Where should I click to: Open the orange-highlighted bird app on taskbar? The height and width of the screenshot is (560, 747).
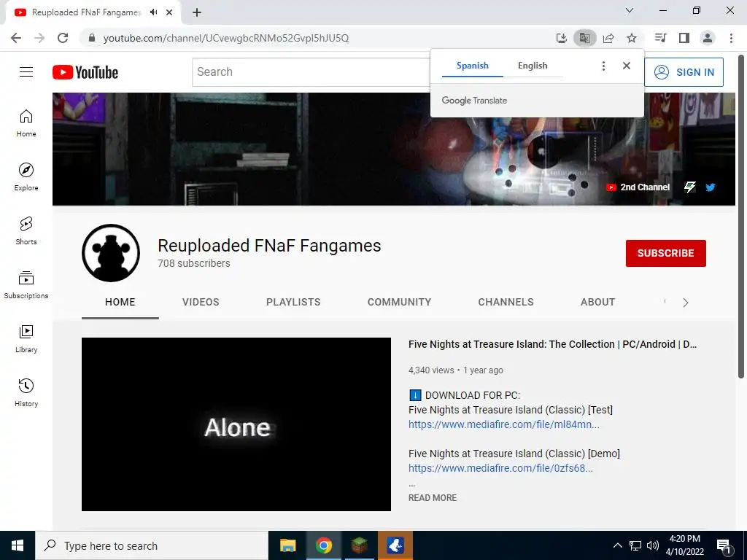click(395, 545)
